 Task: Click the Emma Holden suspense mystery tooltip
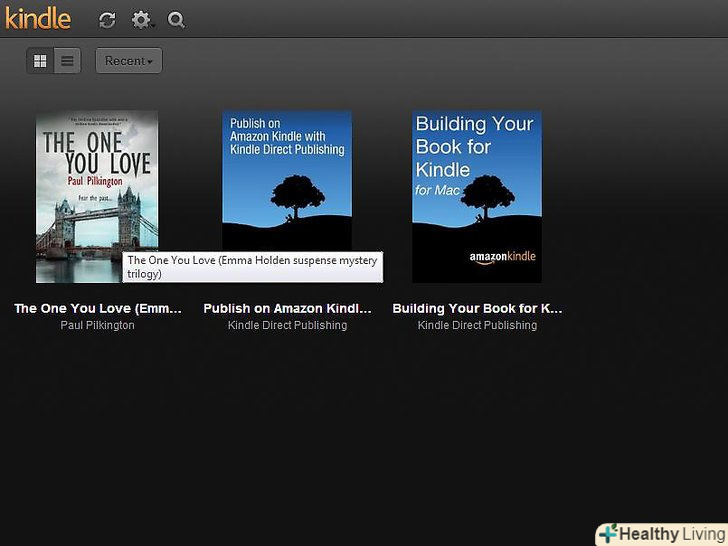pyautogui.click(x=252, y=267)
